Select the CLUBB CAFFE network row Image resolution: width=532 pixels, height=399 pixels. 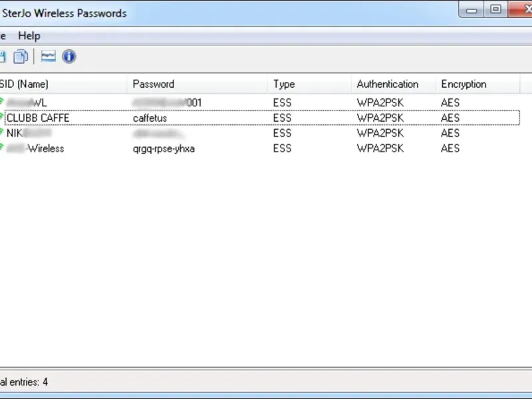coord(262,118)
